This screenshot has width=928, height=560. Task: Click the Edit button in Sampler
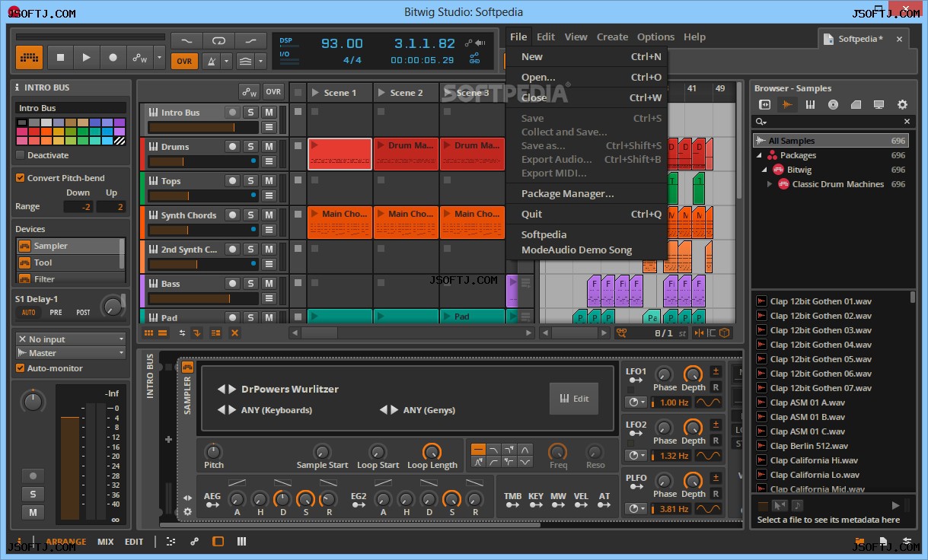click(574, 398)
